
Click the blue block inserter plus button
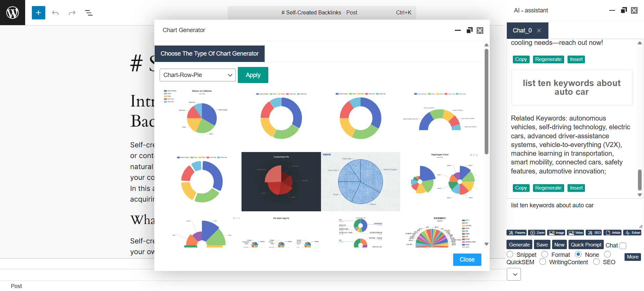tap(38, 13)
